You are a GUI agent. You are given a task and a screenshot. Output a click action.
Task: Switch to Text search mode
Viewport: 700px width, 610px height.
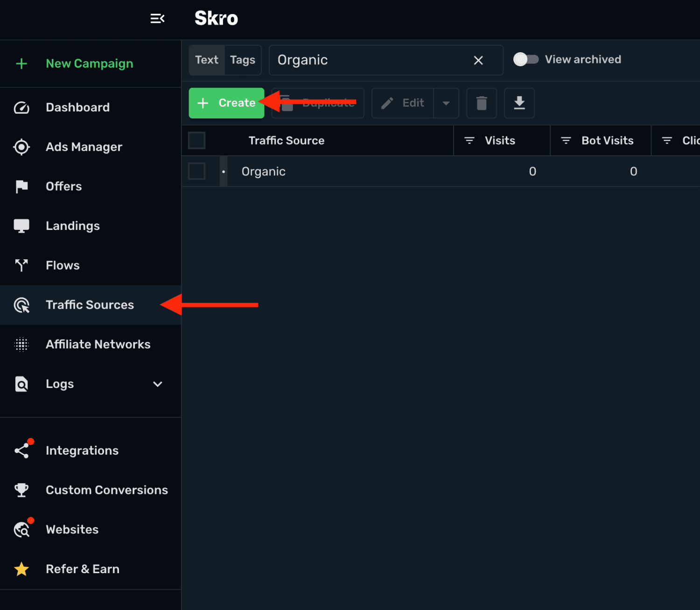click(x=207, y=60)
